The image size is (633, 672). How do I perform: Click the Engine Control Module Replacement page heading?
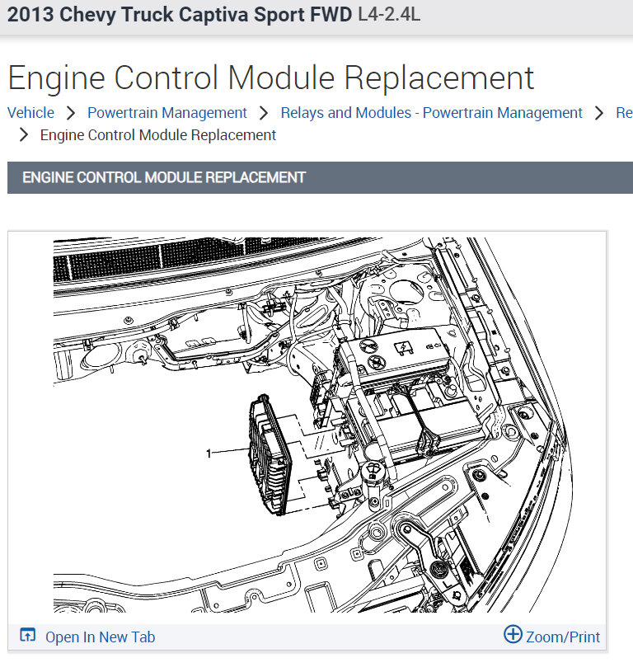coord(270,78)
